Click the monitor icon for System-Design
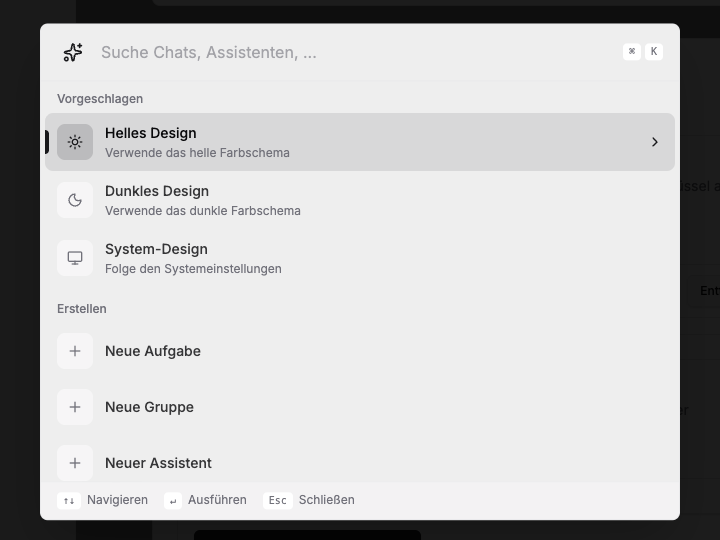The image size is (720, 540). 75,258
